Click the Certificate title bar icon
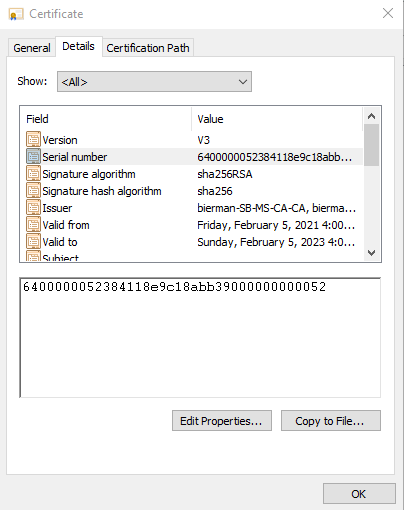The height and width of the screenshot is (510, 404). pyautogui.click(x=16, y=14)
